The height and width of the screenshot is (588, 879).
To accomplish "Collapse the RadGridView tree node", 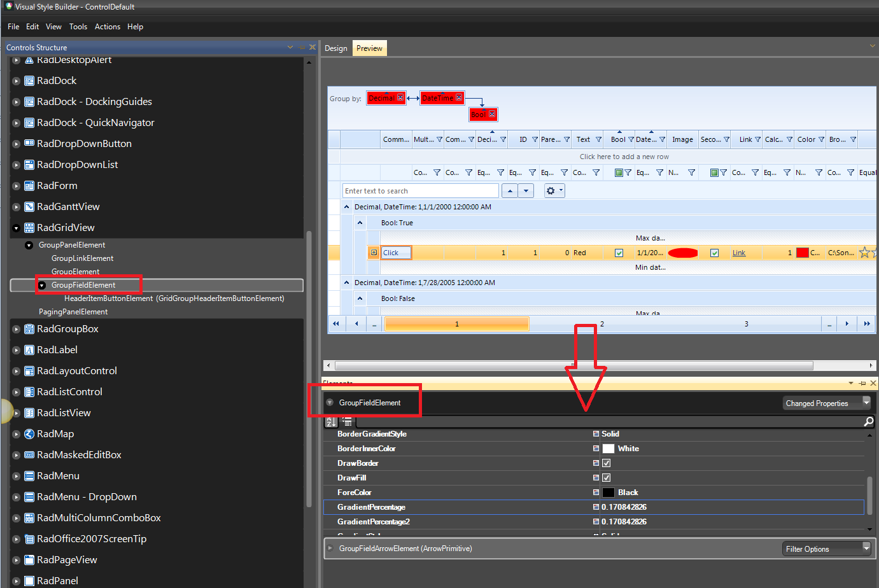I will [x=17, y=228].
